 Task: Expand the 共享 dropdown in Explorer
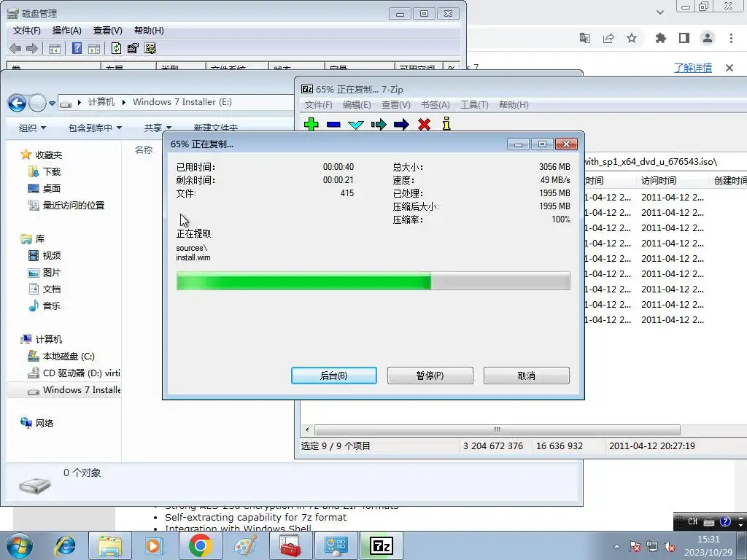158,128
